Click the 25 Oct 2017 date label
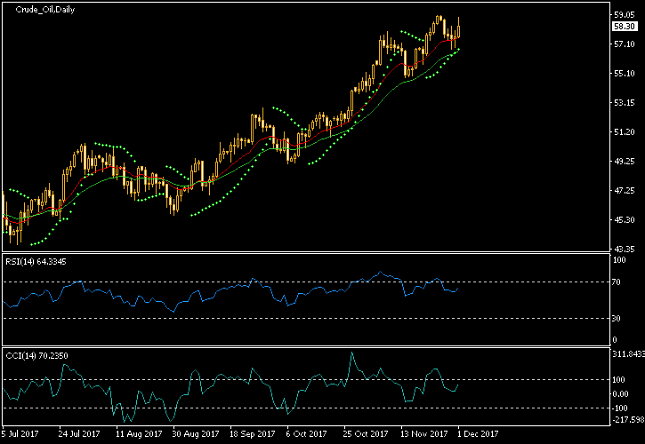This screenshot has height=444, width=645. [366, 434]
